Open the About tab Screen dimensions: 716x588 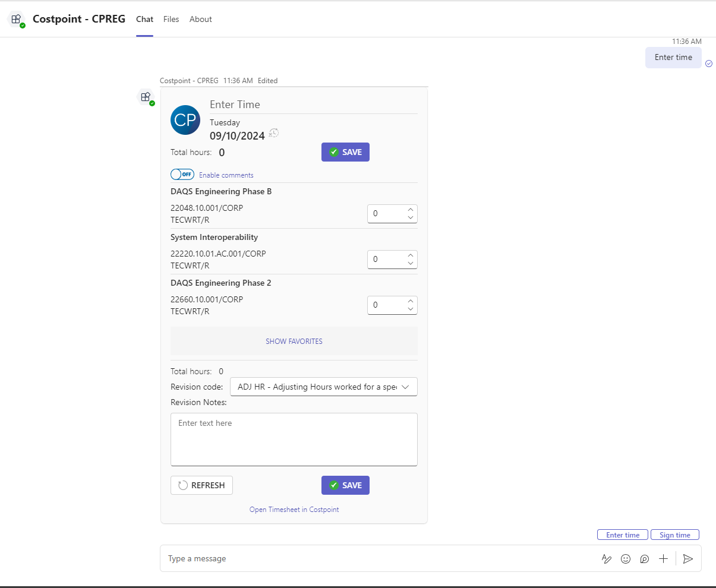click(201, 19)
